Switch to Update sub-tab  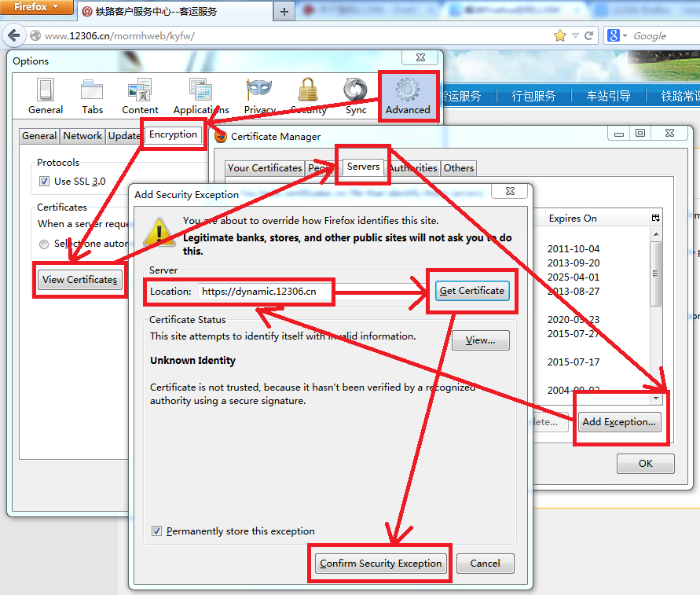pyautogui.click(x=124, y=136)
